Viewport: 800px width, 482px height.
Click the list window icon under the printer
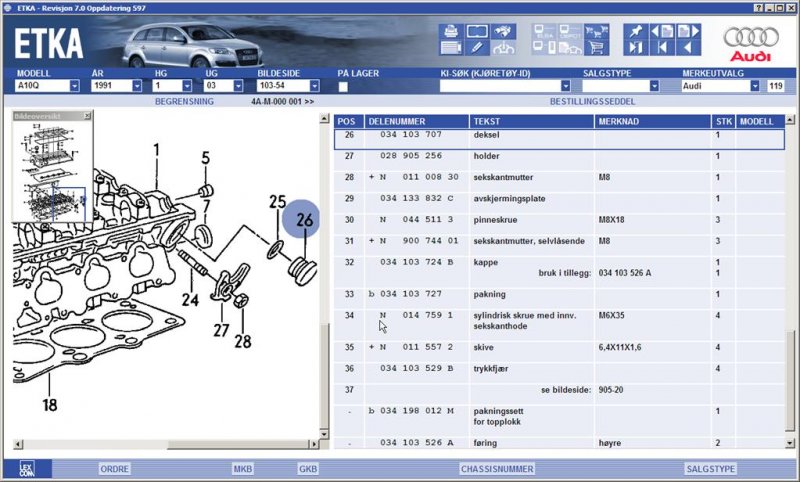[x=451, y=48]
